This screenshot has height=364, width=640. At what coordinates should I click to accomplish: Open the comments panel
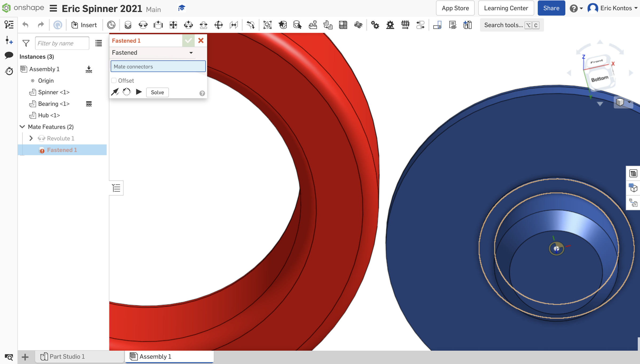9,55
